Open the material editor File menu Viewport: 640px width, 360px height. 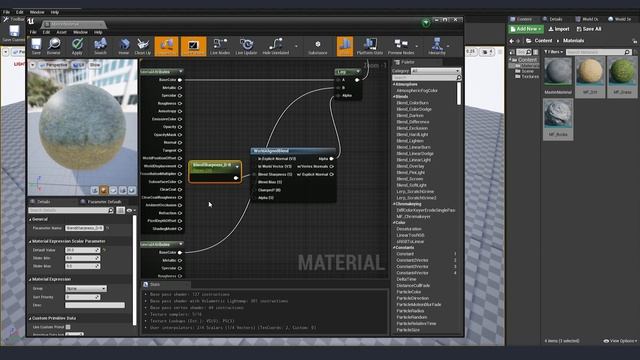33,32
